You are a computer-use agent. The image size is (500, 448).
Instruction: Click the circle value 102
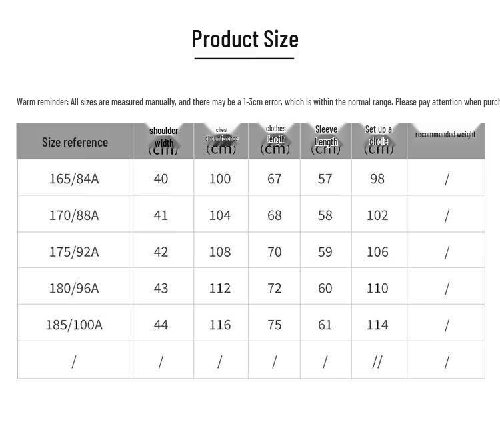coord(377,215)
